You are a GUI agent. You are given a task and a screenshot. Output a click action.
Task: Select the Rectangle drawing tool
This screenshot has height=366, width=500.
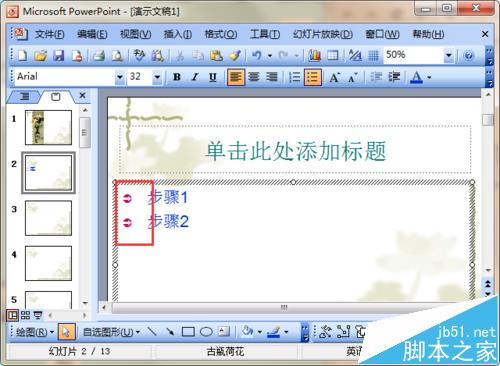click(x=188, y=332)
